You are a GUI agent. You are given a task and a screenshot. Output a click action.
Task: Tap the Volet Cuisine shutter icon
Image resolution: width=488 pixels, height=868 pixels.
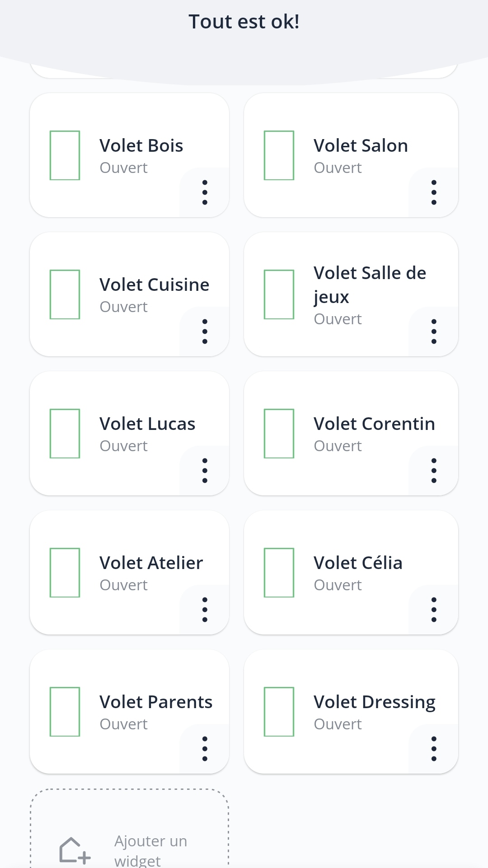65,294
